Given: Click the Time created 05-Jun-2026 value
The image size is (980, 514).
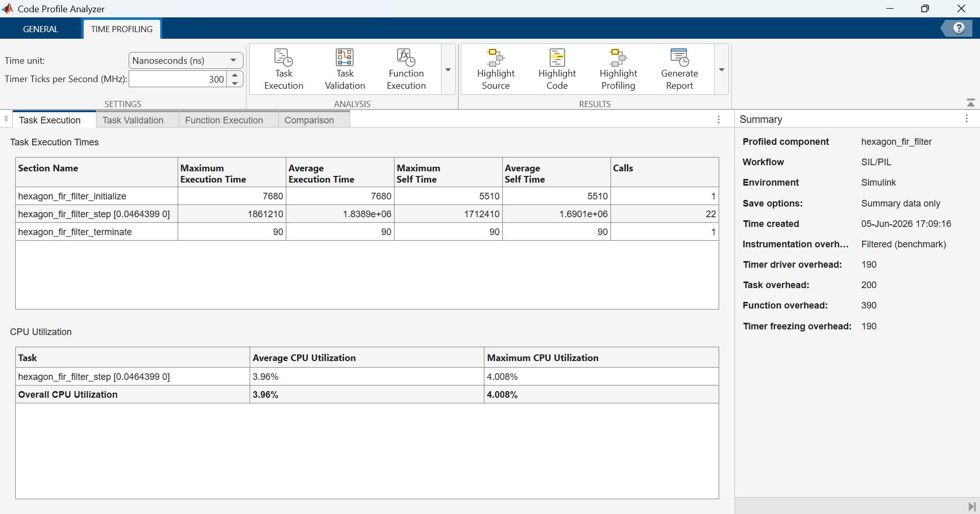Looking at the screenshot, I should click(x=906, y=223).
